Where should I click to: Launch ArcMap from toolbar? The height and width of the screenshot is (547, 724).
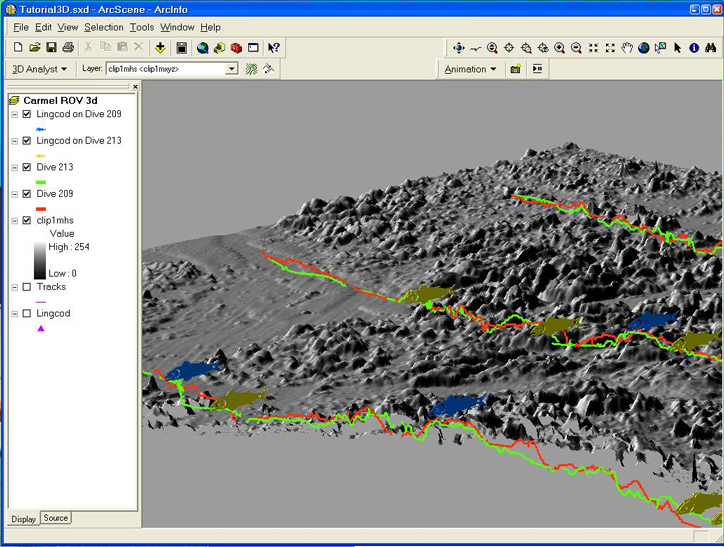tap(202, 48)
